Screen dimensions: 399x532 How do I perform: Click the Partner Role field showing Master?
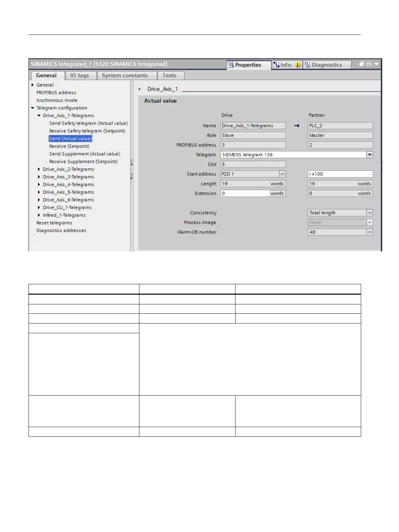click(340, 135)
